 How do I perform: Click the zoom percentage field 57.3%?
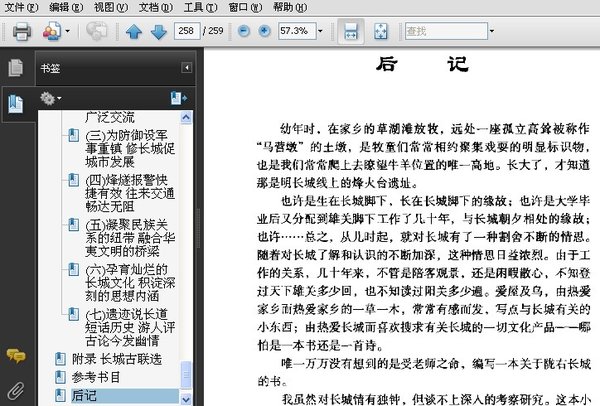(297, 31)
